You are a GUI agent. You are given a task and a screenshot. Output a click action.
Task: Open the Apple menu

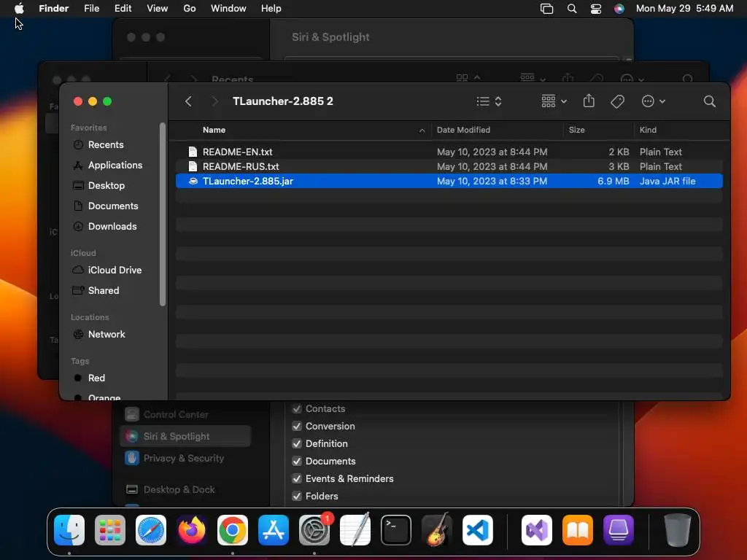click(x=19, y=8)
